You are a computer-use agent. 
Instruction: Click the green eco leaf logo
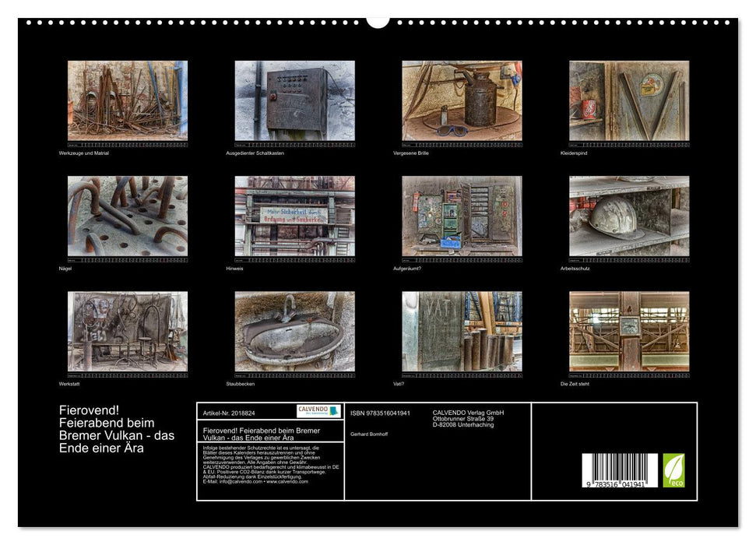[673, 470]
